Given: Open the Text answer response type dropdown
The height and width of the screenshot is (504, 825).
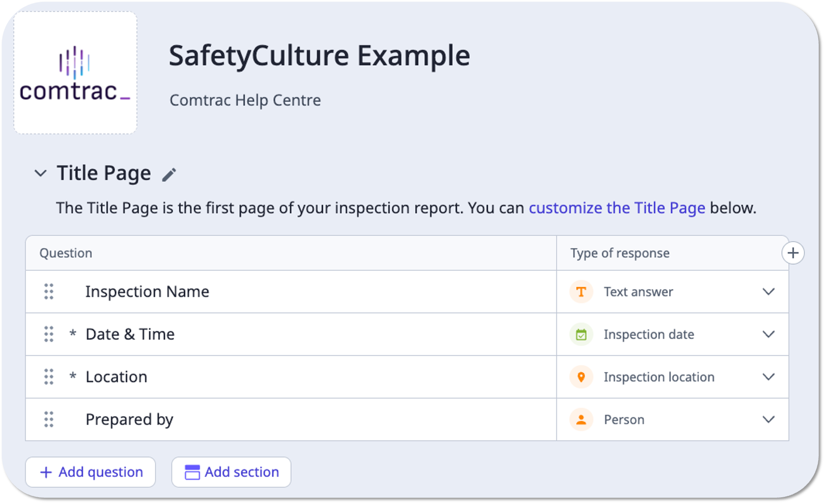Looking at the screenshot, I should coord(768,292).
